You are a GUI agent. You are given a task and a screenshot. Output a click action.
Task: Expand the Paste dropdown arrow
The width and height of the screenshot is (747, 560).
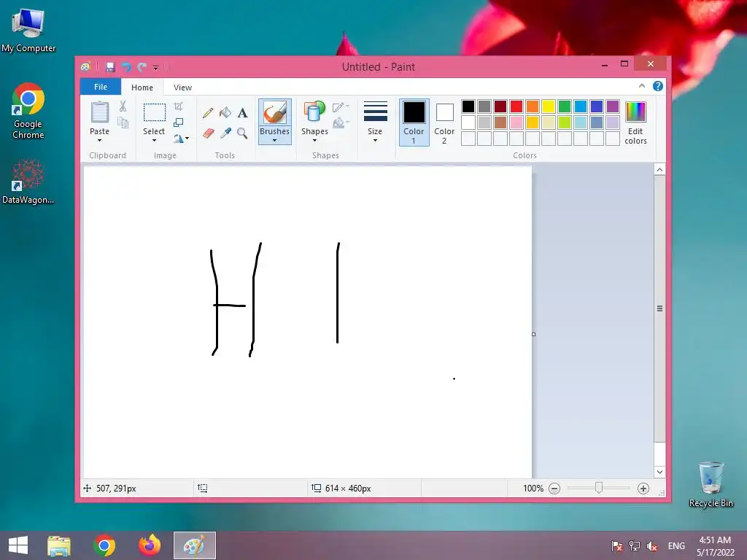tap(99, 141)
